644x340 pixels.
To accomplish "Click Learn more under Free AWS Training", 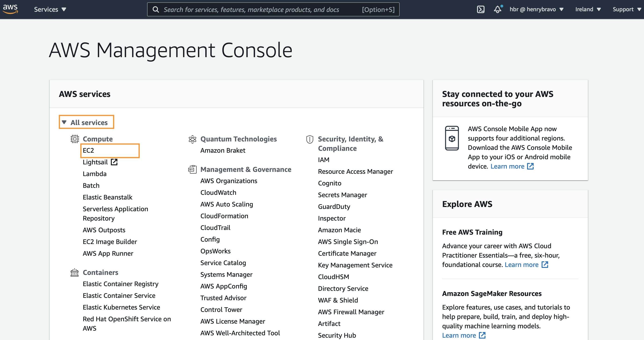I will tap(521, 265).
